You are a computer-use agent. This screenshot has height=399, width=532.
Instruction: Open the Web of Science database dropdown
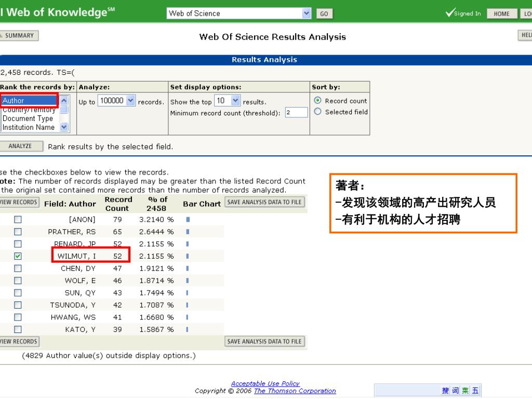pyautogui.click(x=307, y=13)
